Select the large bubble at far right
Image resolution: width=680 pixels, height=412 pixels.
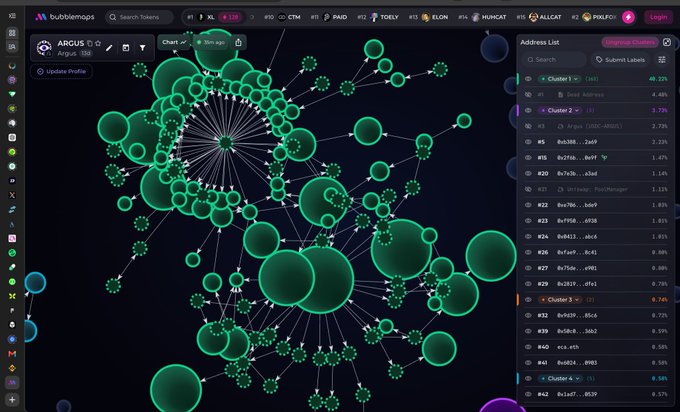click(490, 256)
